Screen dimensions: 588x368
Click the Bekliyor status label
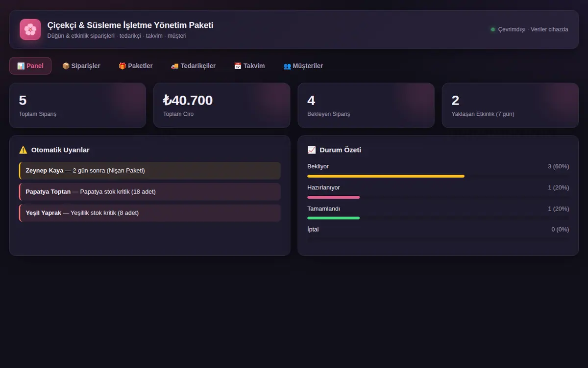[318, 166]
